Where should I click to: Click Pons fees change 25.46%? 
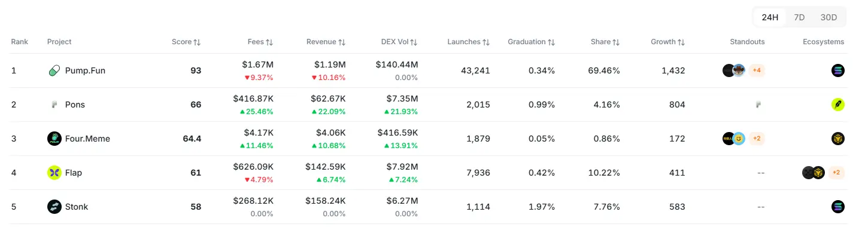(x=256, y=111)
